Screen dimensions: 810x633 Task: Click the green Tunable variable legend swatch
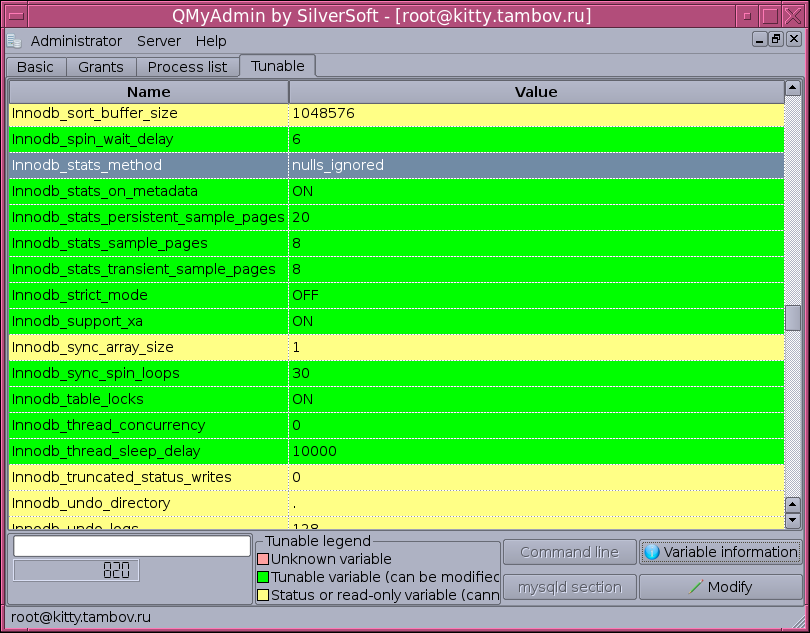(x=264, y=577)
